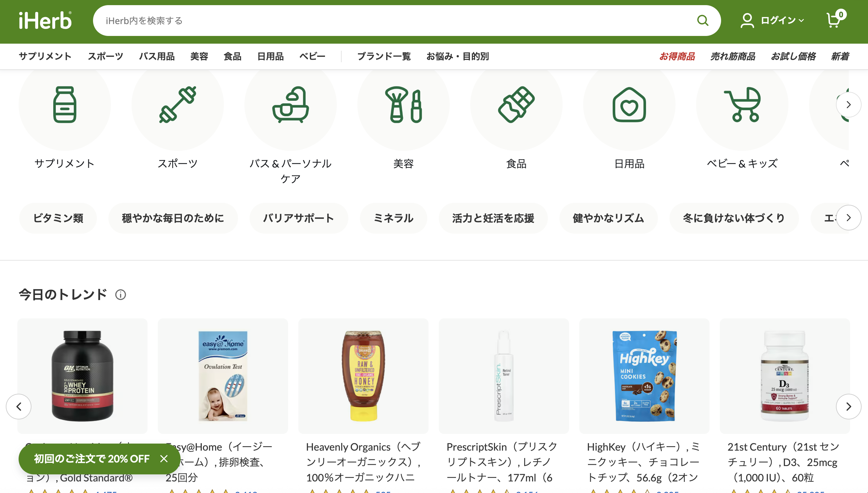This screenshot has width=868, height=493.
Task: Open ベビー menu in navigation bar
Action: pos(312,56)
